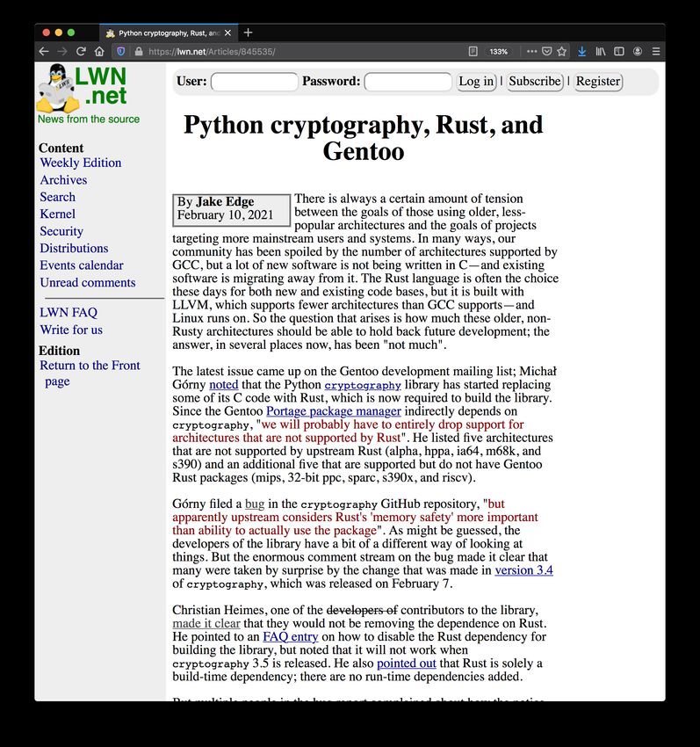Viewport: 700px width, 747px height.
Task: Go back using the browser back arrow
Action: click(44, 52)
